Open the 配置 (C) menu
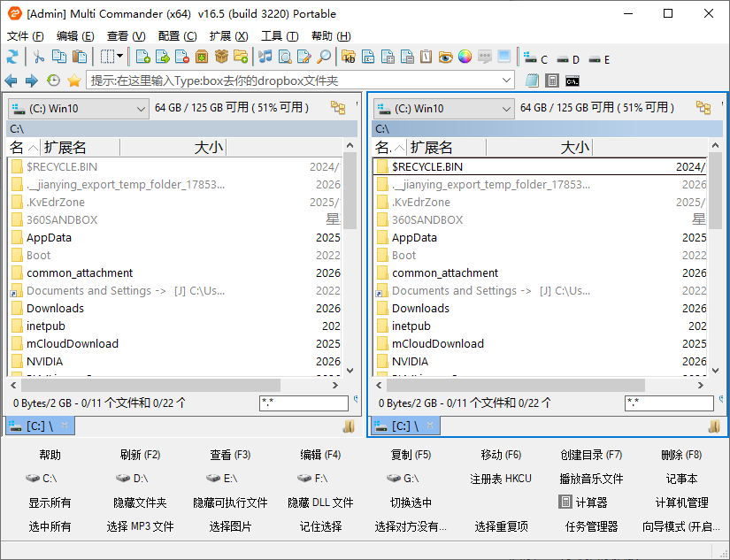 (x=177, y=36)
